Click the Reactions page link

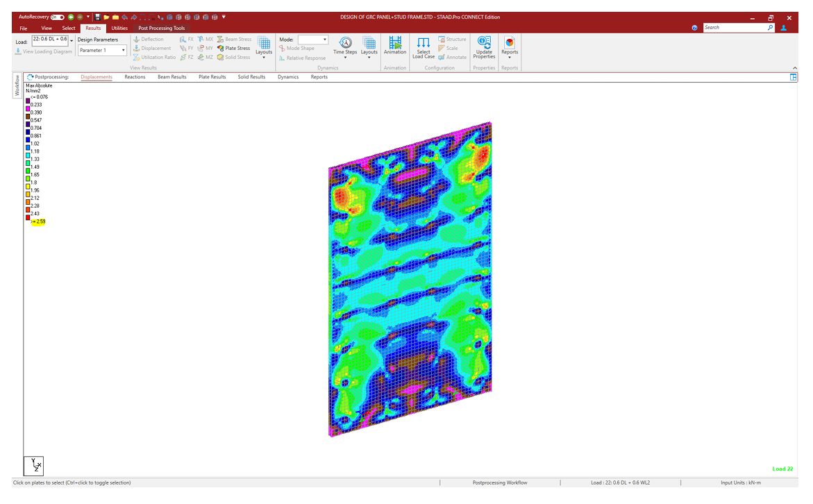(x=135, y=77)
